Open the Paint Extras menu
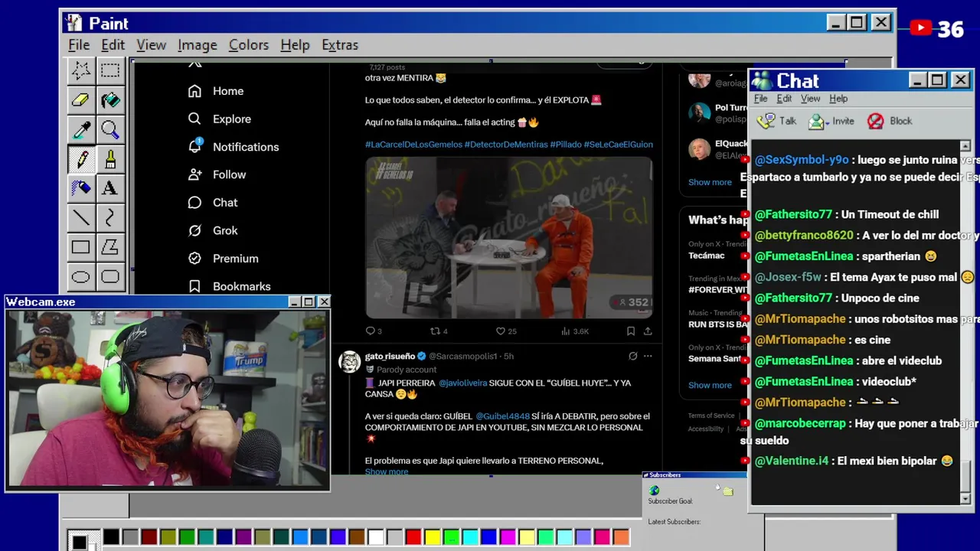 340,45
